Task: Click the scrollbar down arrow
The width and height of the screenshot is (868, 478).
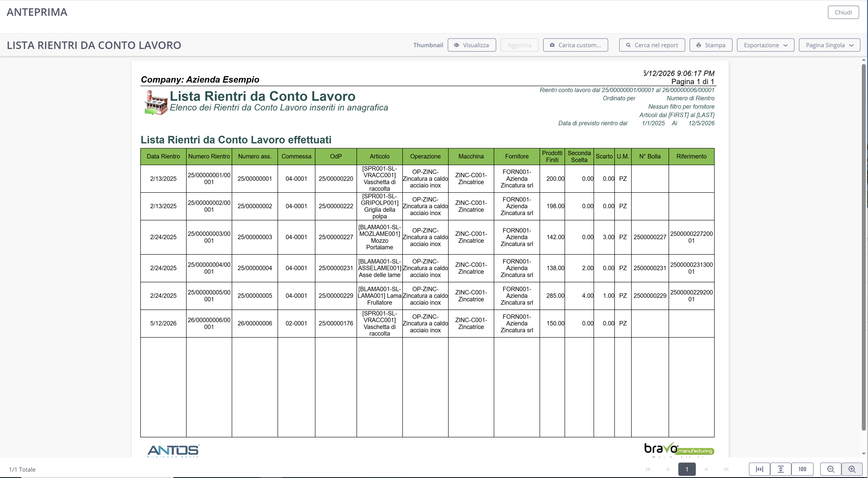Action: tap(864, 453)
